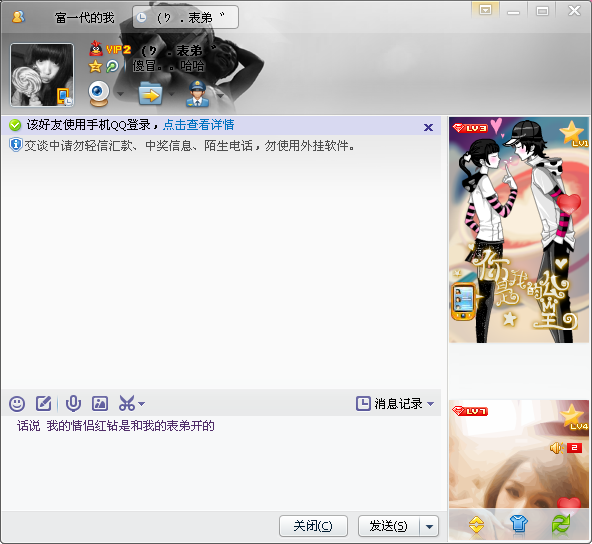Click the LV3 red diamond badge
The width and height of the screenshot is (592, 544).
(470, 128)
